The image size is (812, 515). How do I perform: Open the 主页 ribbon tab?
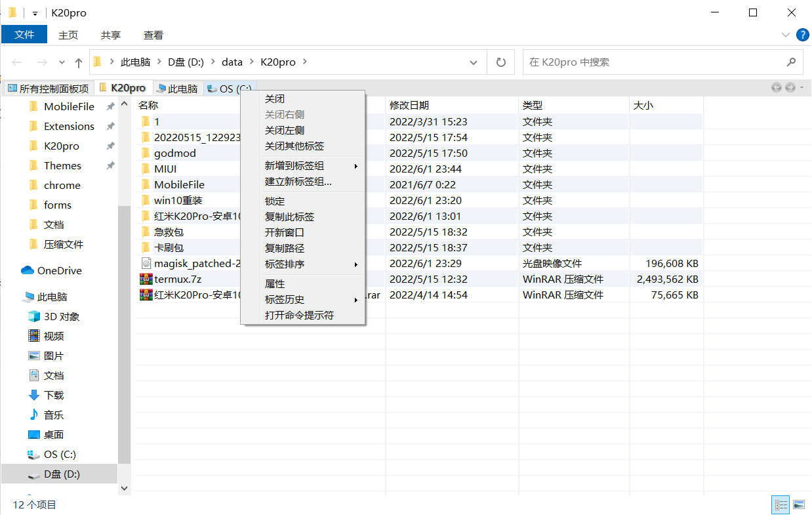pos(68,35)
